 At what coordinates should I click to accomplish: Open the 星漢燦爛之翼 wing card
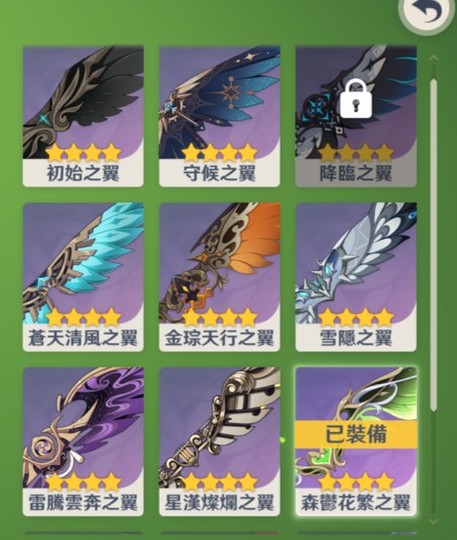[x=219, y=442]
